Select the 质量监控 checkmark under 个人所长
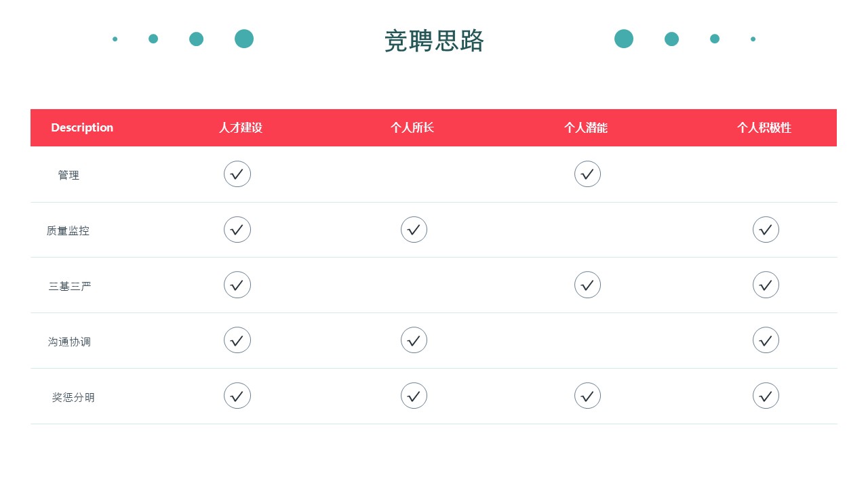 tap(414, 230)
